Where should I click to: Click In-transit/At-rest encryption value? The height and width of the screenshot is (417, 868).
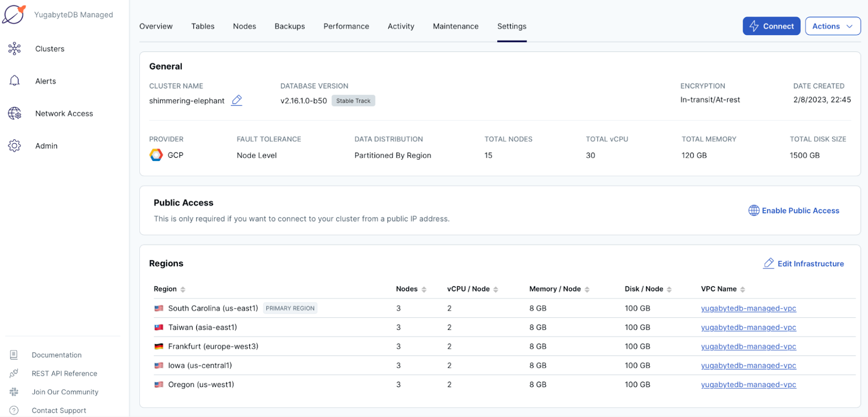[x=710, y=100]
